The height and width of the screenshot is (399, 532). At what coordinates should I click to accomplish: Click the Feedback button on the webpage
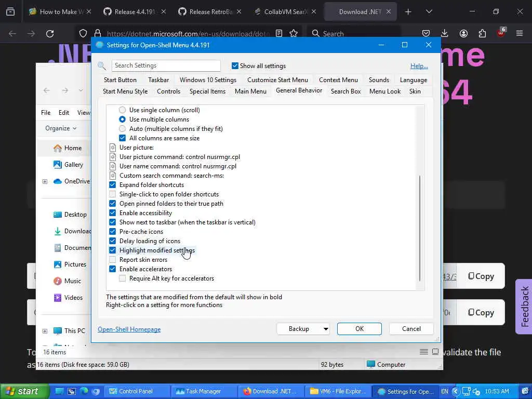tap(524, 307)
